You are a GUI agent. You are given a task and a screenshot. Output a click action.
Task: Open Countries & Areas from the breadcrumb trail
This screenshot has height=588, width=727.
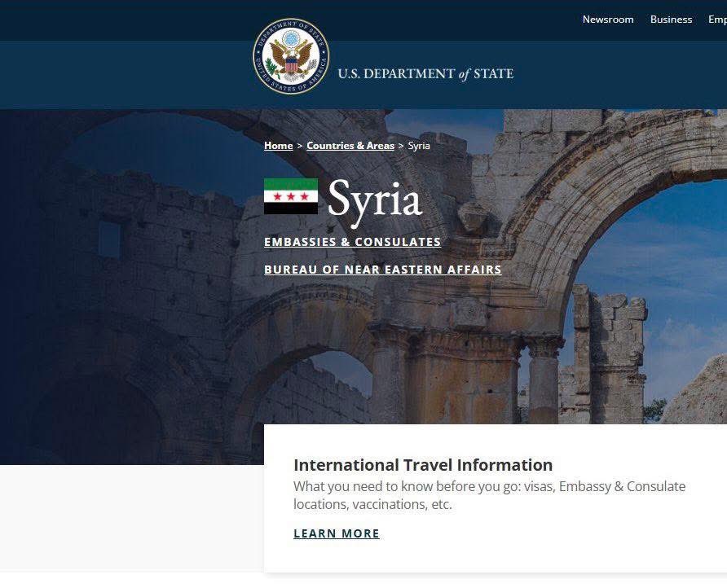tap(350, 146)
